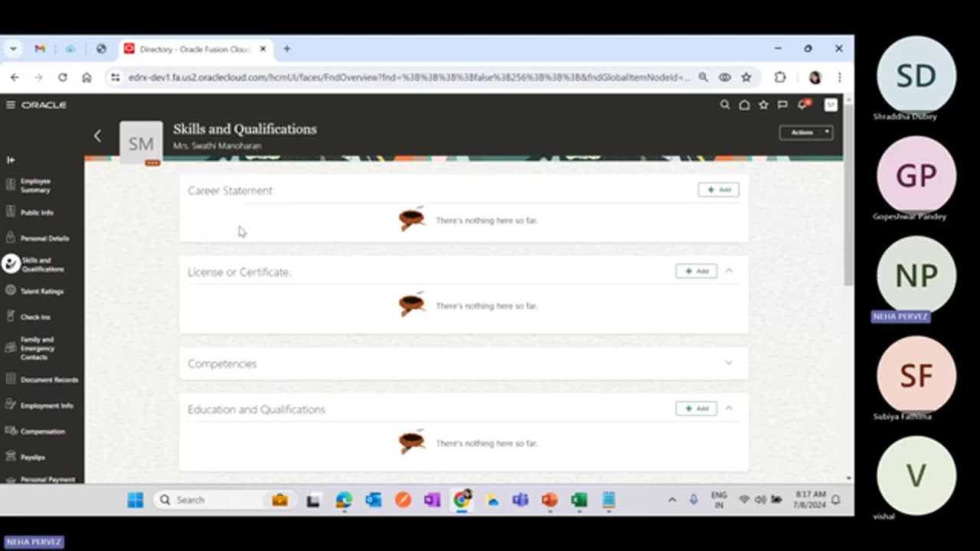Click Subiya Fathima participant avatar SF
This screenshot has height=551, width=980.
[916, 376]
